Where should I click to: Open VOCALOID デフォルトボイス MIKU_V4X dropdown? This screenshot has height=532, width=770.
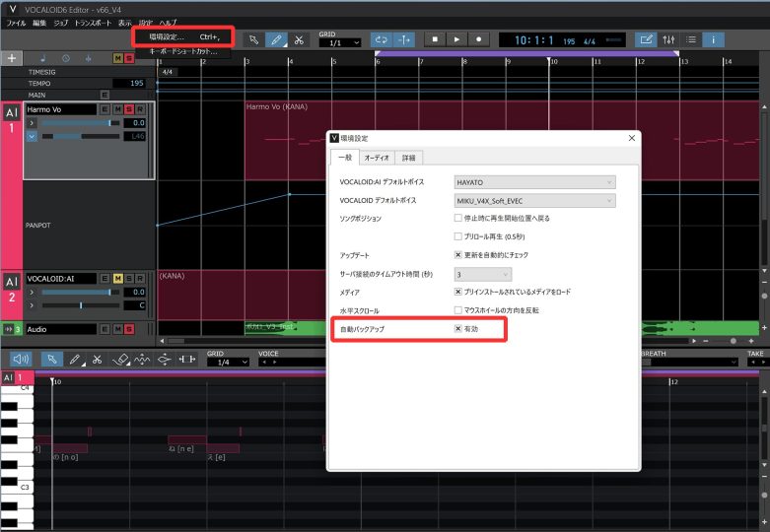534,201
